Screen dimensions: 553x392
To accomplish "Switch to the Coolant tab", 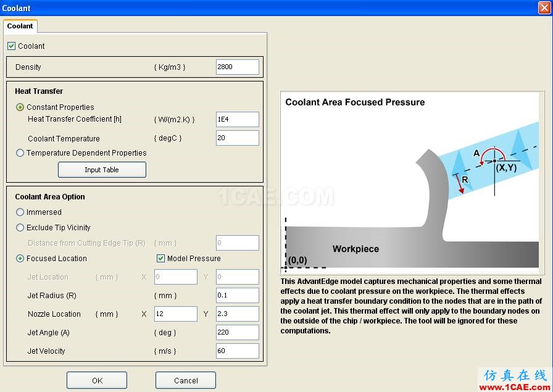I will pos(20,26).
